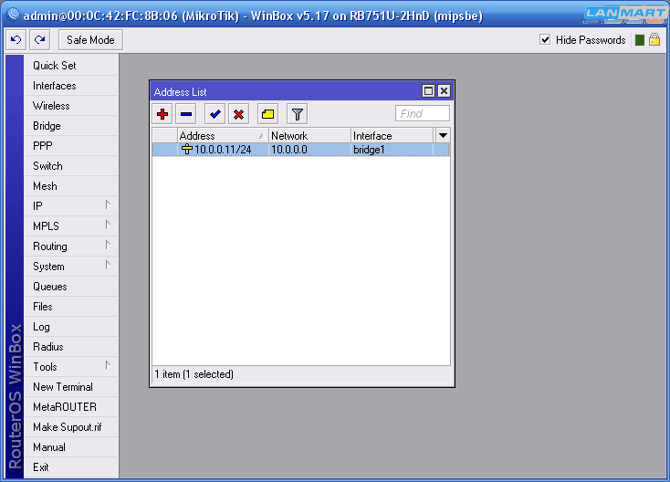Open the Log menu item
This screenshot has width=670, height=482.
click(x=71, y=327)
